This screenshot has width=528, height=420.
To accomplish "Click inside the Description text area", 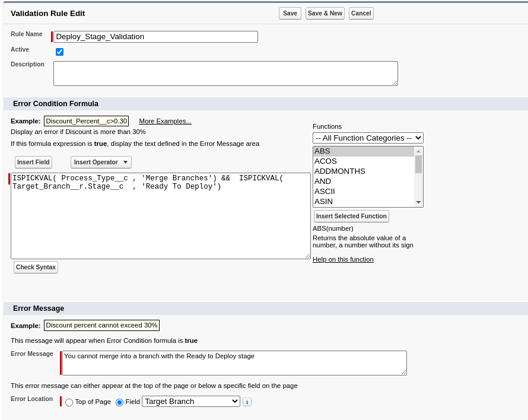I will click(225, 74).
